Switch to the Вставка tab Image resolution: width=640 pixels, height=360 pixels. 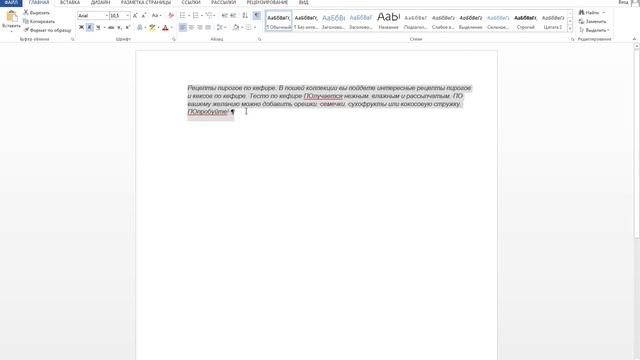tap(70, 2)
